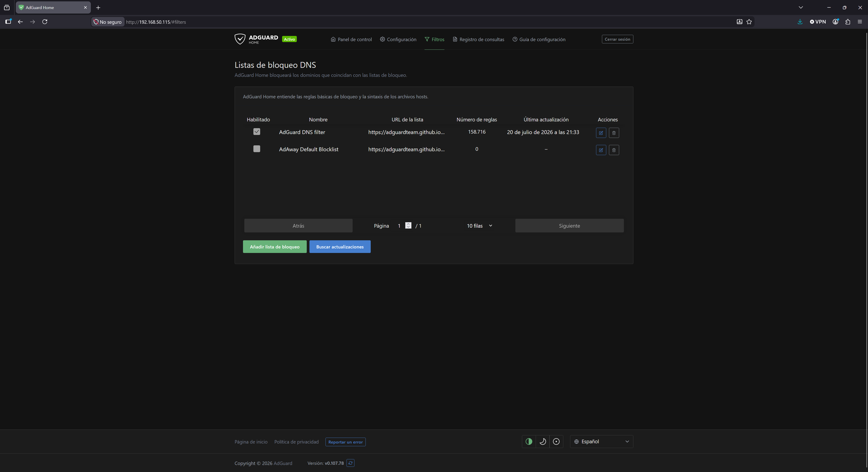Image resolution: width=868 pixels, height=472 pixels.
Task: Open the Filtros menu
Action: 434,39
